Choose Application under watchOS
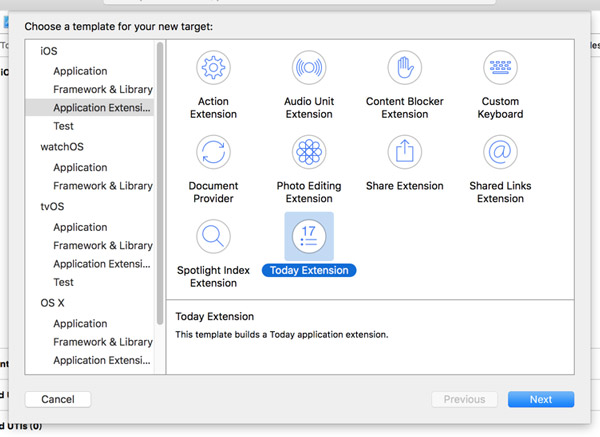 80,167
